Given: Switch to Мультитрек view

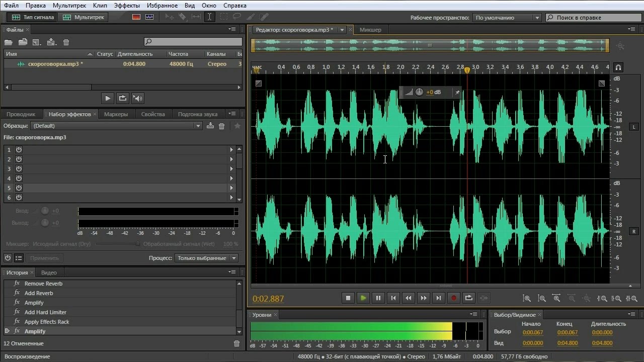Looking at the screenshot, I should tap(84, 17).
